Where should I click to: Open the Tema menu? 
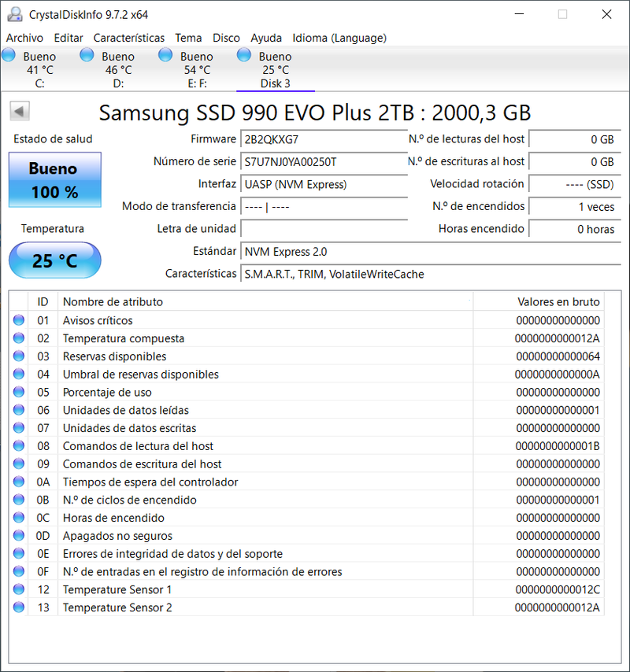(x=188, y=38)
